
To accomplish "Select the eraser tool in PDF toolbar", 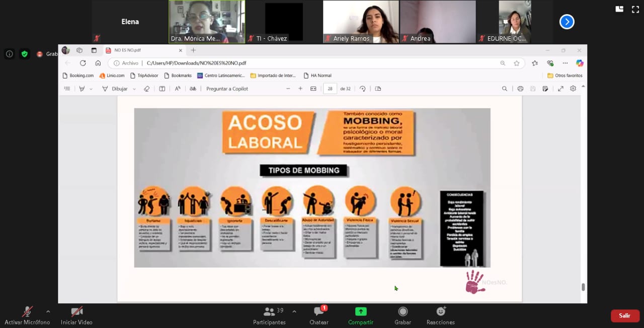I will click(x=147, y=89).
